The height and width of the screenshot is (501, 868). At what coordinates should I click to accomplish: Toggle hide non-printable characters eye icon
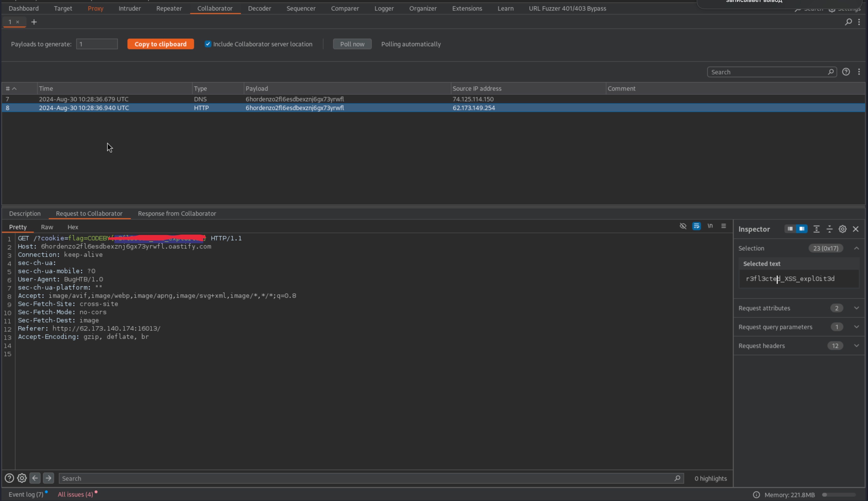683,226
